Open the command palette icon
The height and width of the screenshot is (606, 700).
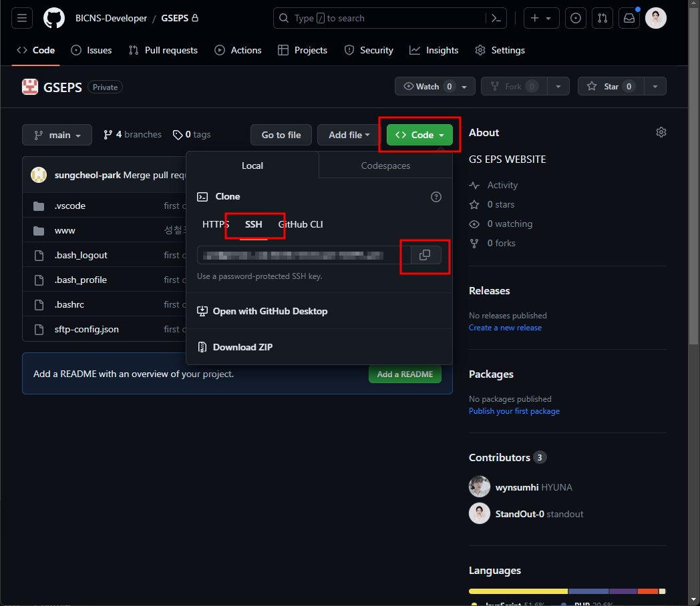point(496,18)
